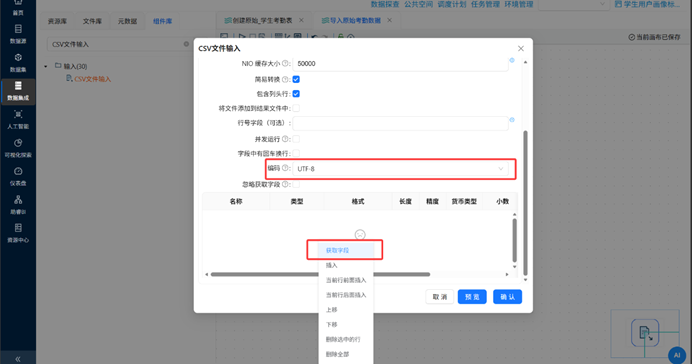Uncheck the 包含列头行 checkbox

pyautogui.click(x=296, y=94)
